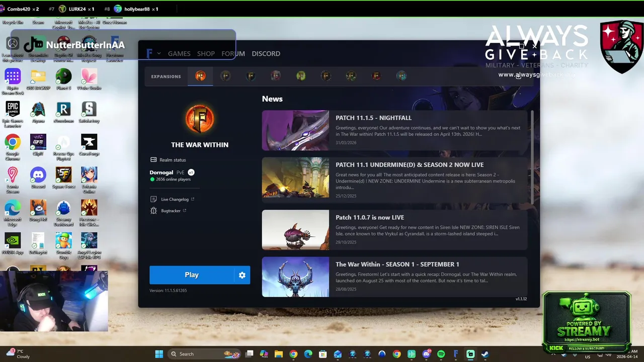Expand the Firestorm logo dropdown chevron
Image resolution: width=644 pixels, height=362 pixels.
coord(159,53)
